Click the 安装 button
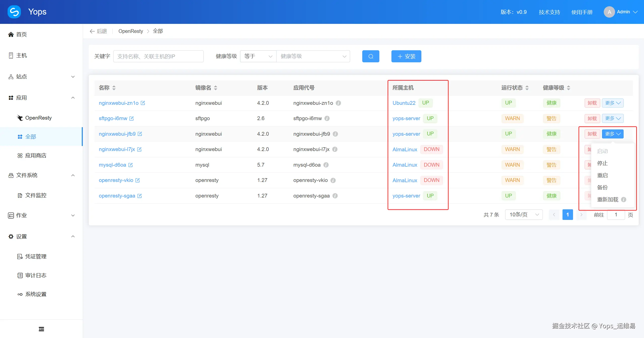 tap(406, 56)
